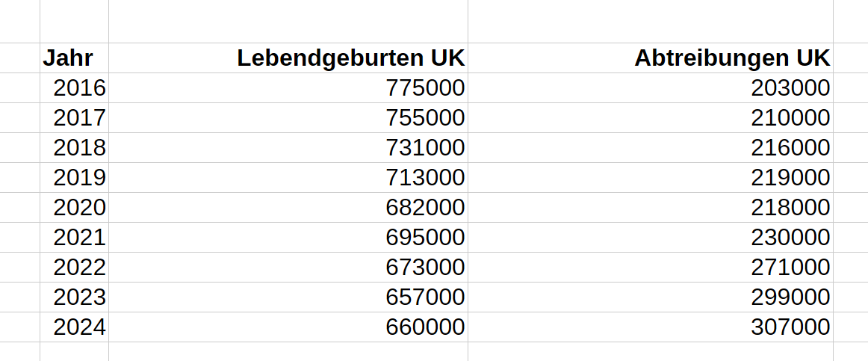Click the Lebendgeburten UK header cell
Image resolution: width=868 pixels, height=361 pixels.
[350, 58]
